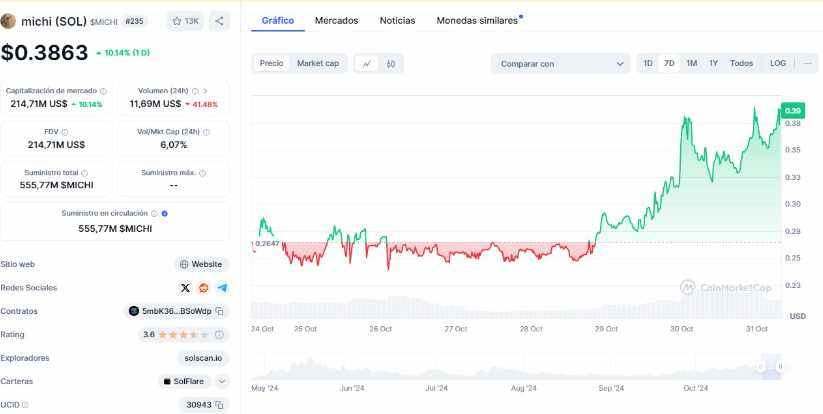Open the Monedas similares tab
This screenshot has width=823, height=414.
coord(479,21)
